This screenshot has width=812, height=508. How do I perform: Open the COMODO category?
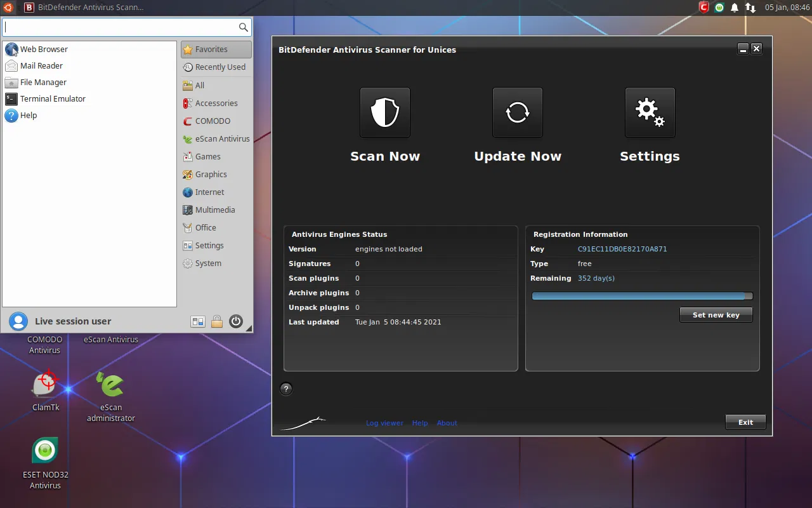click(x=216, y=121)
